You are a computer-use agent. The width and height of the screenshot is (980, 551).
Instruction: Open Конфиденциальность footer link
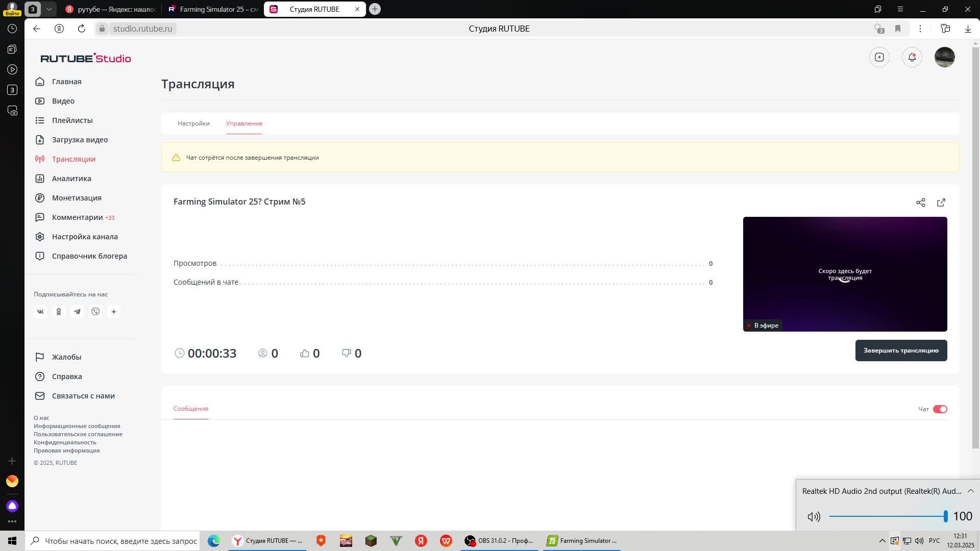[65, 442]
